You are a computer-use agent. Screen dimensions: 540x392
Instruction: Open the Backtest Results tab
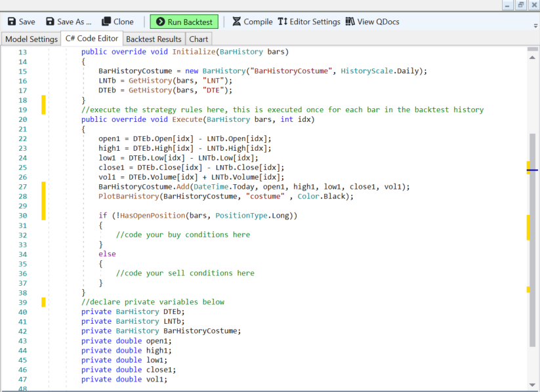tap(154, 39)
